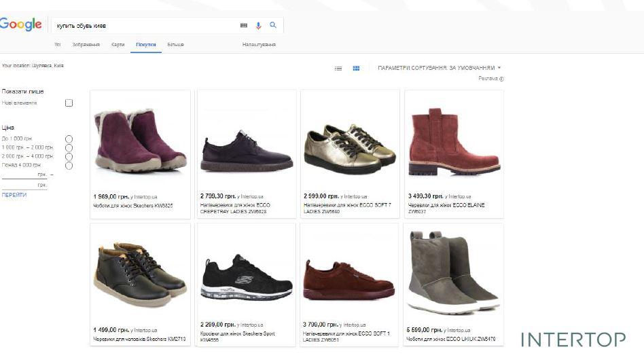
Task: Open the black Skechers Sport sneakers thumbnail
Action: coord(246,277)
